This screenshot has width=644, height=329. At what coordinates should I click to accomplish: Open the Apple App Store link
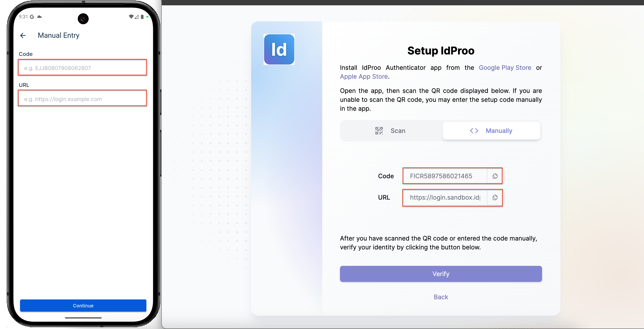click(x=364, y=76)
